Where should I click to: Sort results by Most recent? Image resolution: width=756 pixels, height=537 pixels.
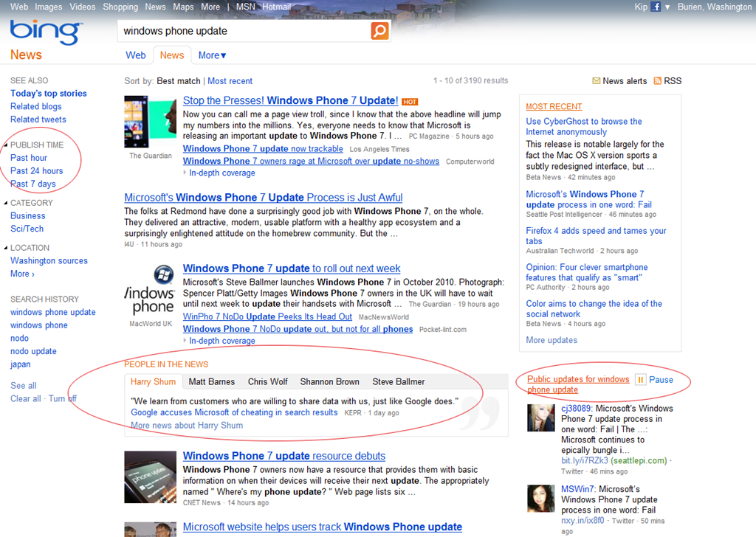(230, 81)
